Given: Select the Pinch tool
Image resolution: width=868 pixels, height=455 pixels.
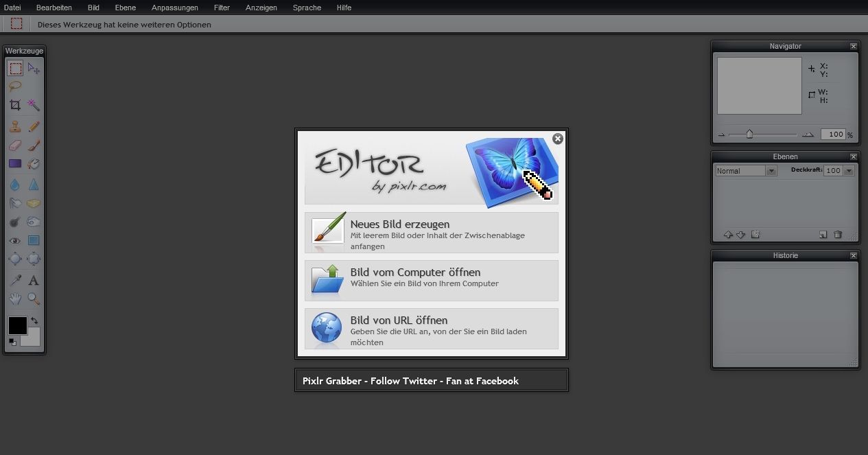Looking at the screenshot, I should (x=34, y=259).
